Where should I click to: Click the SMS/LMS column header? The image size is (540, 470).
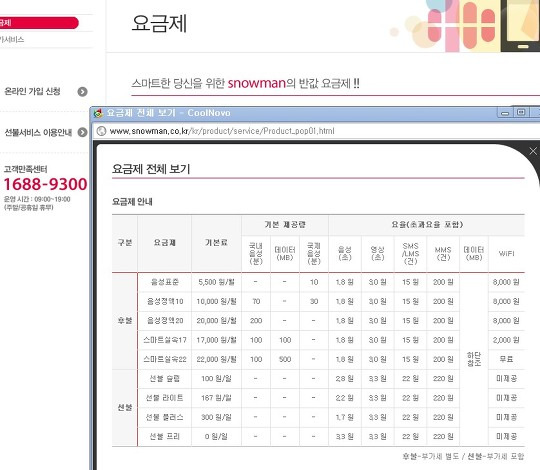(411, 253)
